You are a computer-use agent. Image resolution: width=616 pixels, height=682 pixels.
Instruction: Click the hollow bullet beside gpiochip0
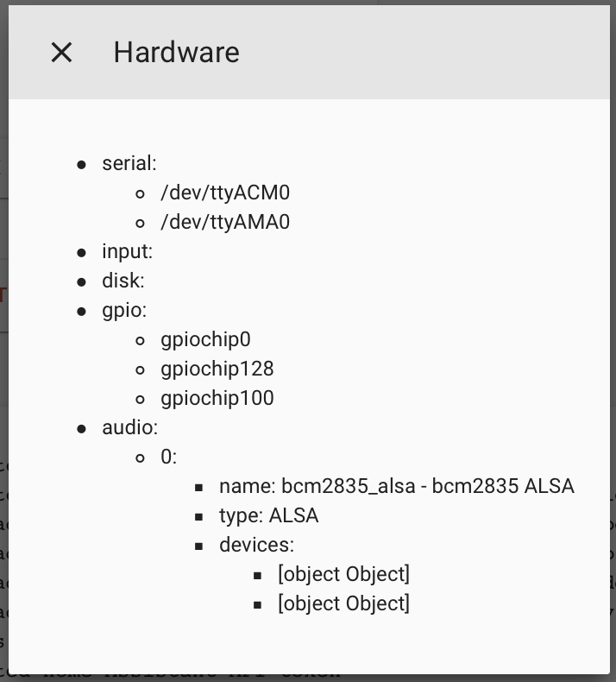coord(140,341)
